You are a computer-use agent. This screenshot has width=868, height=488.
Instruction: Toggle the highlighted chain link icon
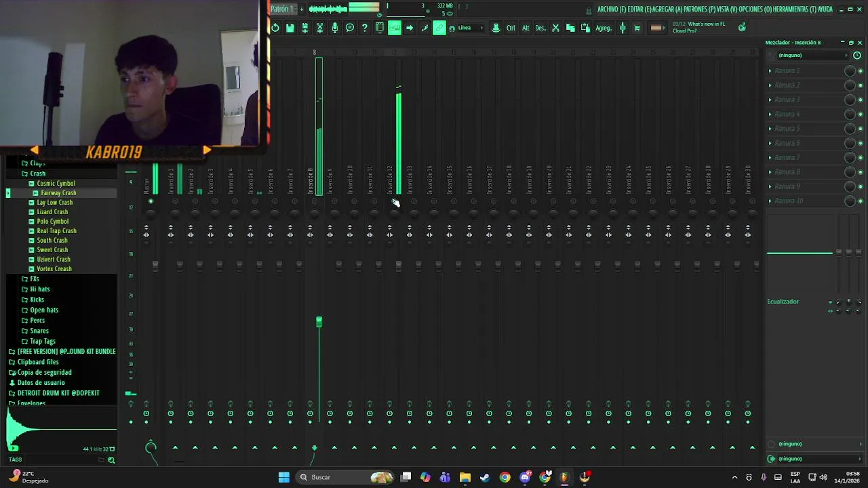[x=439, y=28]
